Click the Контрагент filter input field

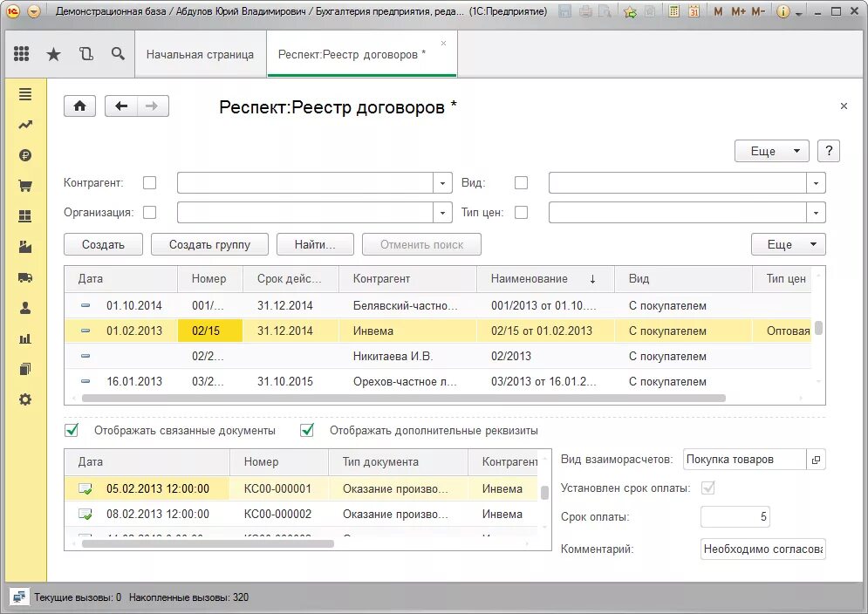click(x=305, y=183)
